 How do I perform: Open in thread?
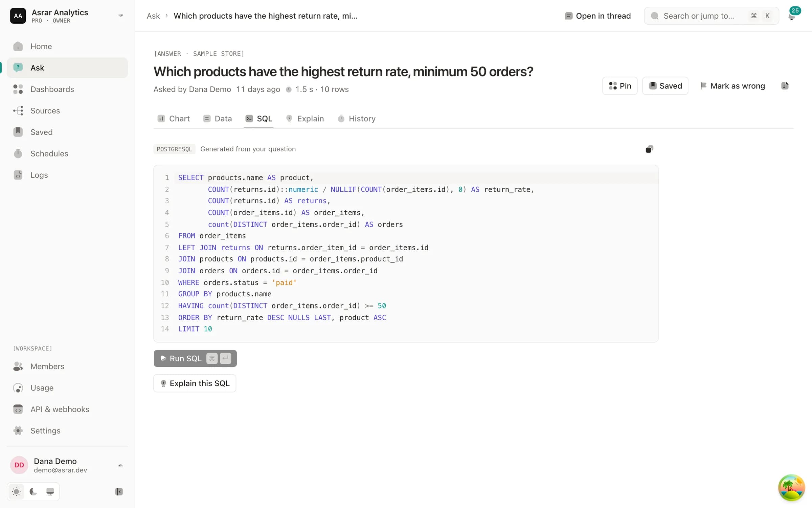598,16
